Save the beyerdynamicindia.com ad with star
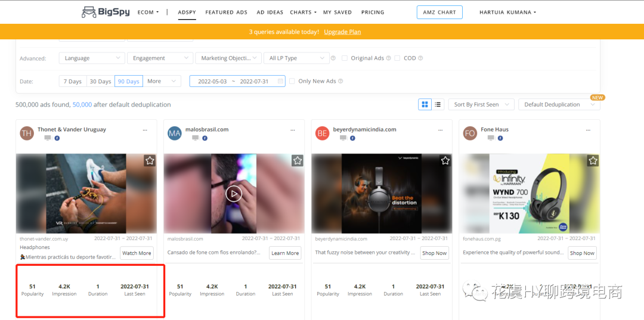The image size is (644, 320). coord(445,161)
